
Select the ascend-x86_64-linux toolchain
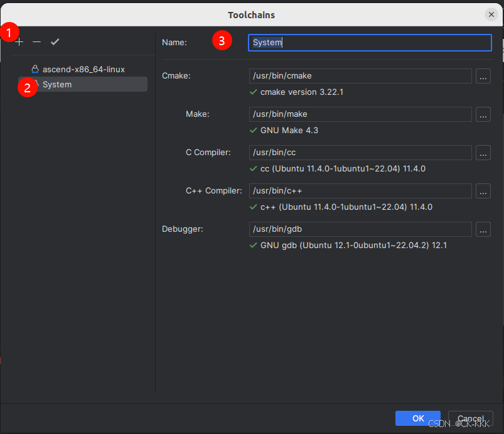[83, 70]
